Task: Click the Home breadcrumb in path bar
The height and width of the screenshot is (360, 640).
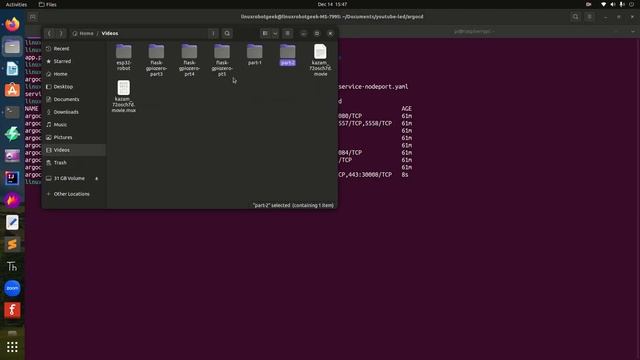Action: [x=83, y=33]
